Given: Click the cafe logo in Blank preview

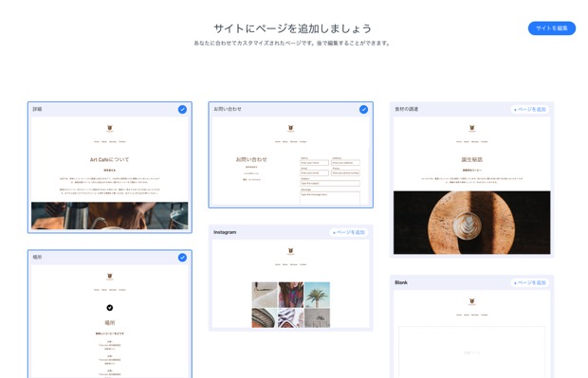Looking at the screenshot, I should pos(471,301).
